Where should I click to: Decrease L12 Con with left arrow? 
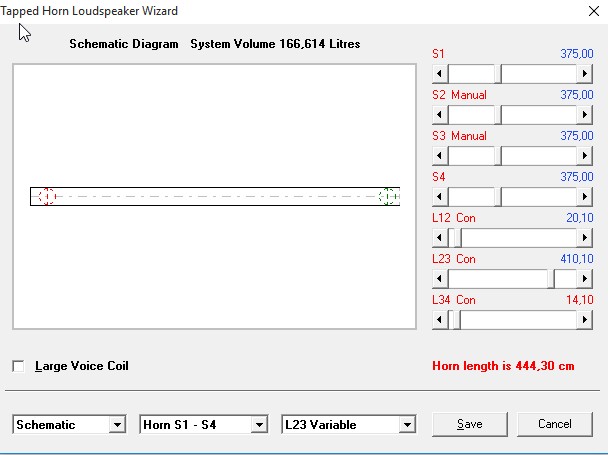pos(440,237)
